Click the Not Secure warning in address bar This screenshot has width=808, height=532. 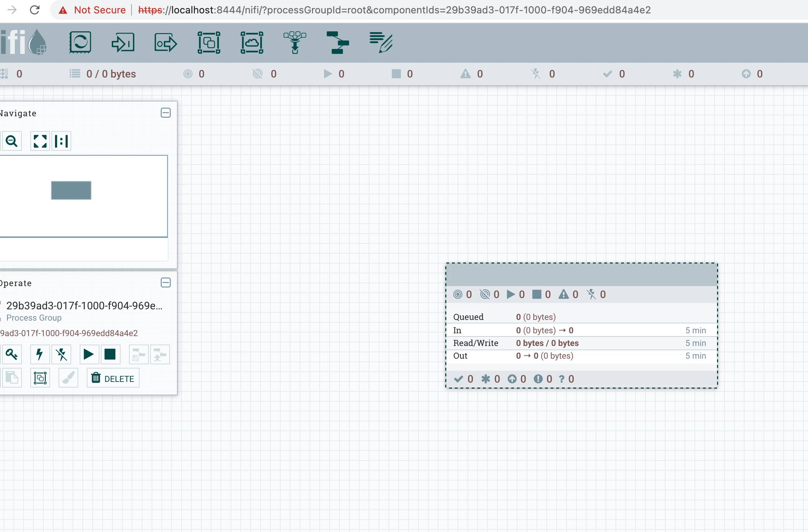coord(92,10)
